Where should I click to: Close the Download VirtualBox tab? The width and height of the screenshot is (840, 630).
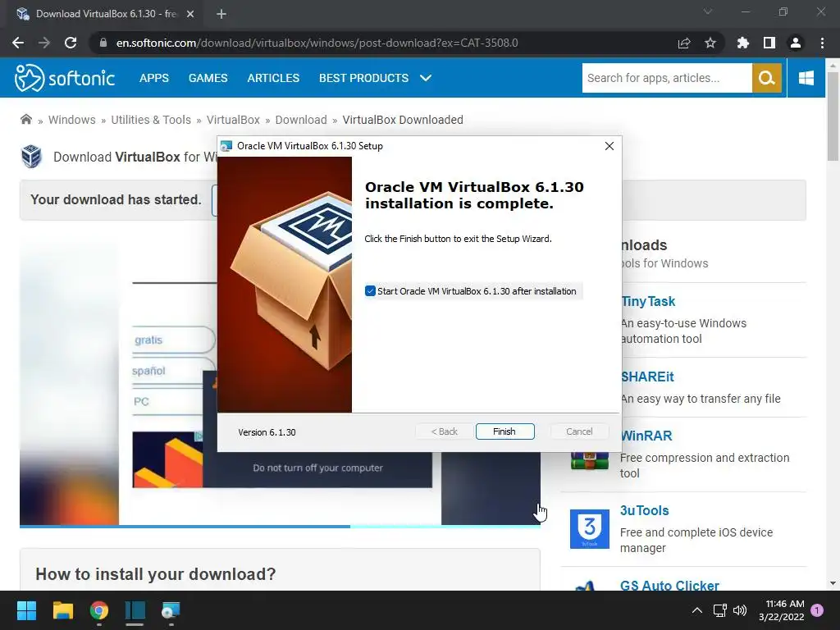pyautogui.click(x=190, y=14)
